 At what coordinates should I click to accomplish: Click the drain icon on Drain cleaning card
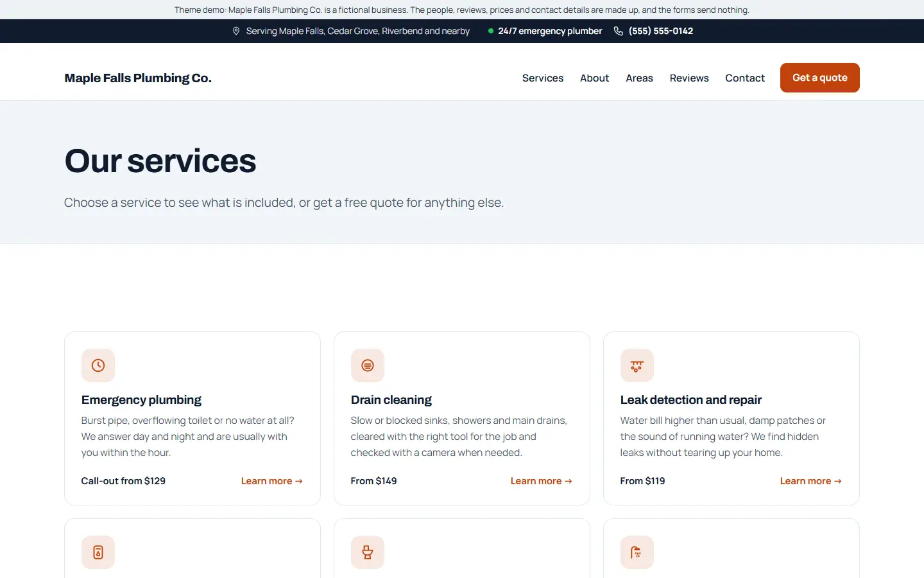click(368, 365)
